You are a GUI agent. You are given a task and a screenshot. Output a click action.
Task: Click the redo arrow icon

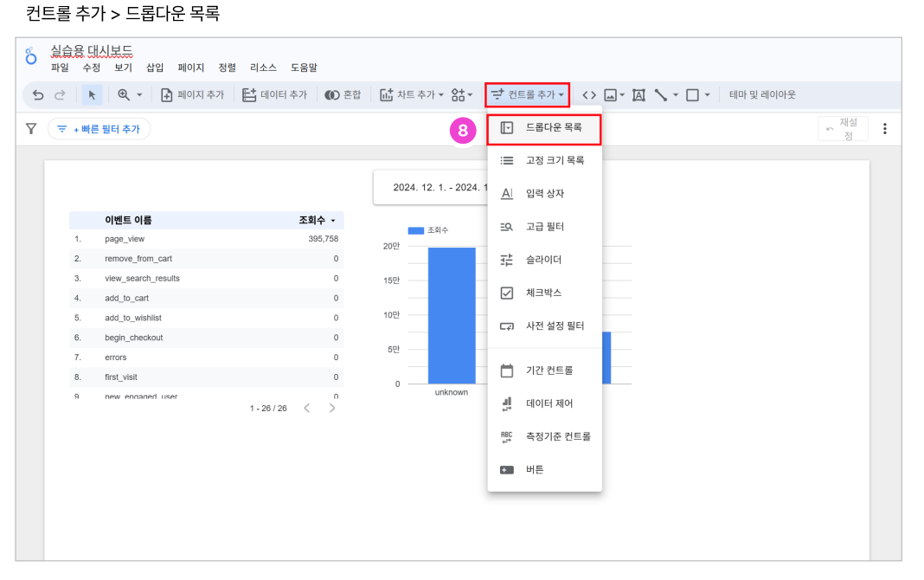(x=60, y=95)
